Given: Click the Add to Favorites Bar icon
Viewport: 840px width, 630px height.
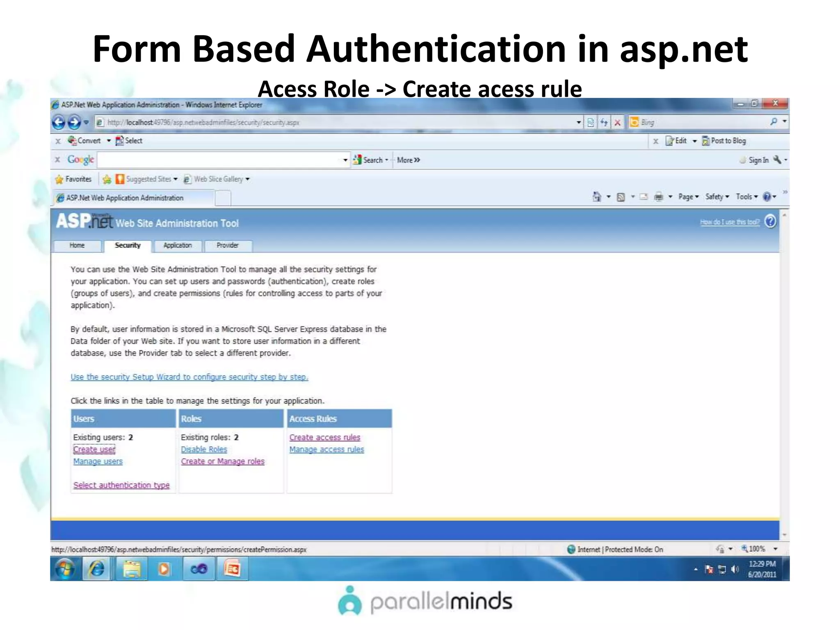Looking at the screenshot, I should [107, 179].
